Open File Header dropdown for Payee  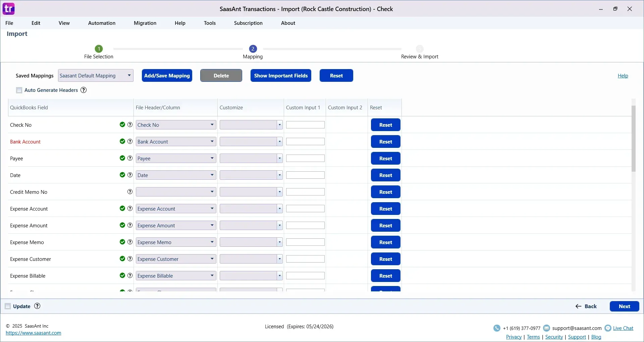[x=176, y=158]
